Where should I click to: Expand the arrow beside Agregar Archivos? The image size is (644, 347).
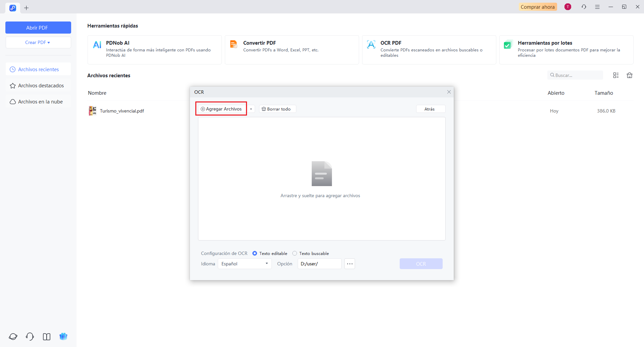click(251, 109)
